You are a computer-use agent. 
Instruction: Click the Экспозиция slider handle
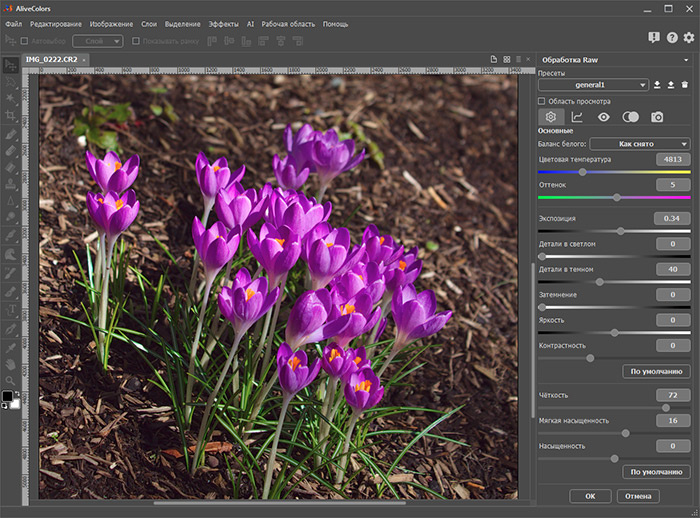(621, 231)
